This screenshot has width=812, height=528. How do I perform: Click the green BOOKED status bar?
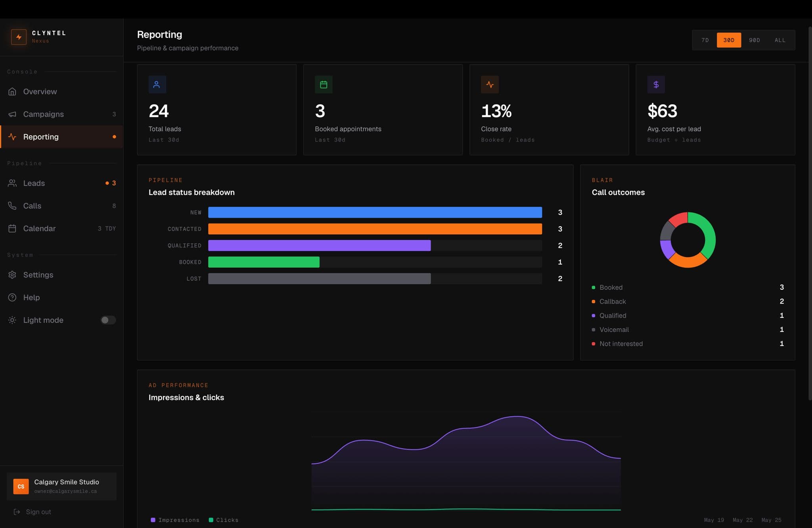264,262
